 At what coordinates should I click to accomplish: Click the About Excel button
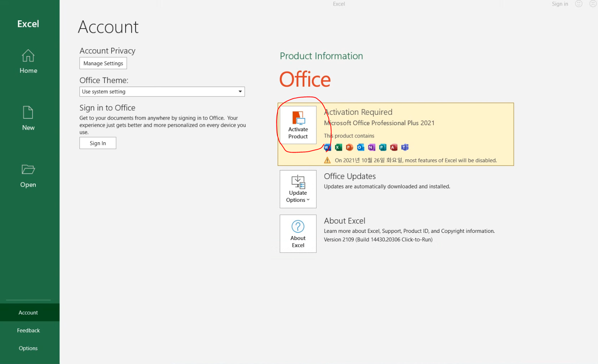298,234
